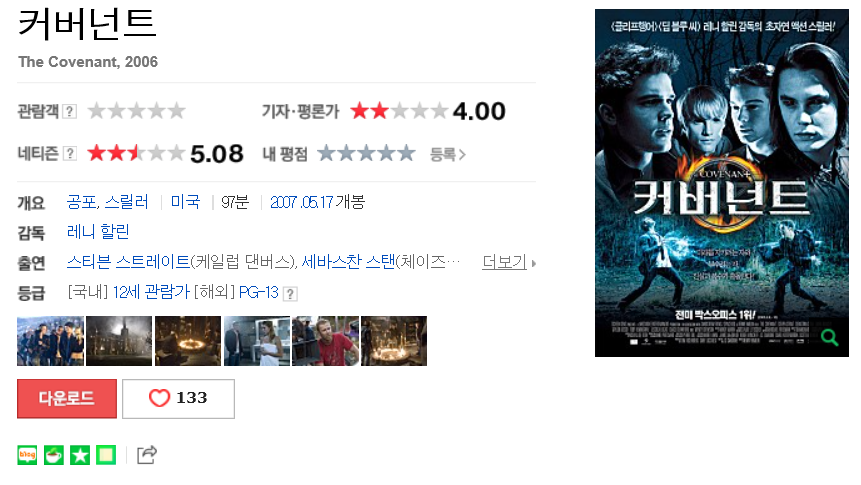Viewport: 861px width, 485px height.
Task: Toggle the heart like button showing 133
Action: point(178,398)
